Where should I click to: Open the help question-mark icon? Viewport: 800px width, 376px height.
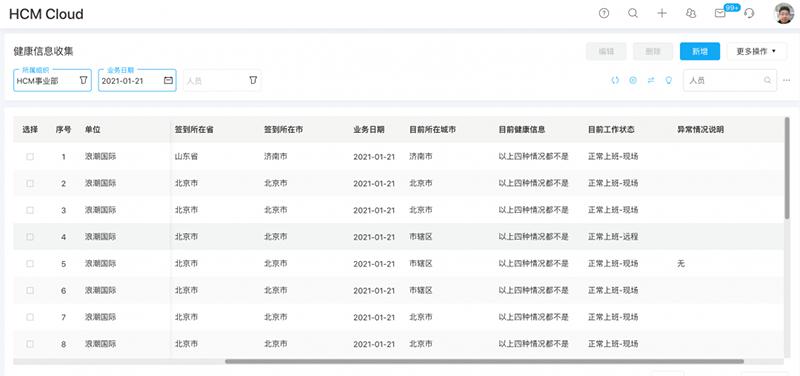604,14
